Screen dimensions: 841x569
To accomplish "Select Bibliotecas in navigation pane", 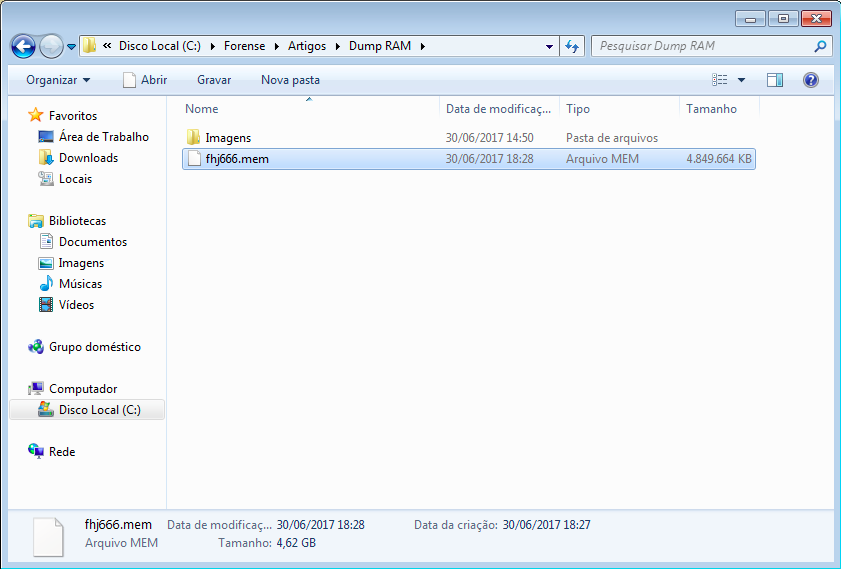I will coord(67,220).
